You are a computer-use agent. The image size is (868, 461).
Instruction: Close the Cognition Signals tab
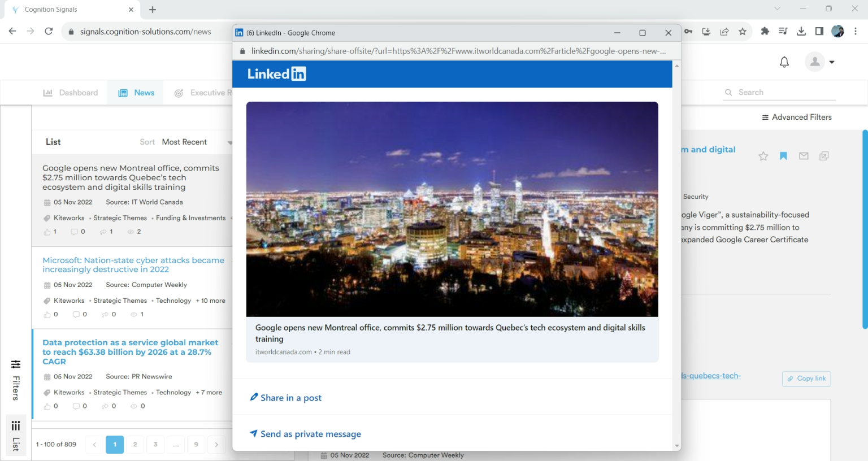click(131, 10)
